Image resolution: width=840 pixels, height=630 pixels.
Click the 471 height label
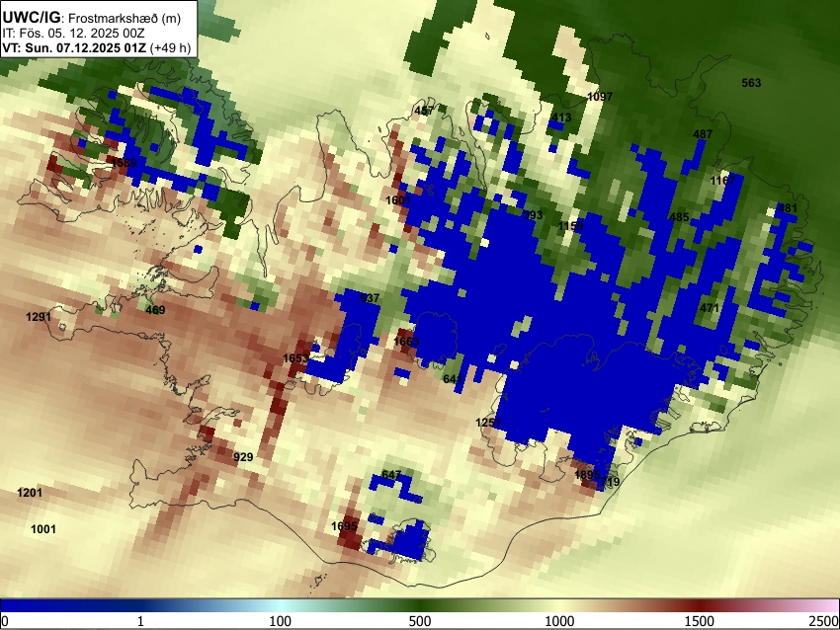coord(710,308)
